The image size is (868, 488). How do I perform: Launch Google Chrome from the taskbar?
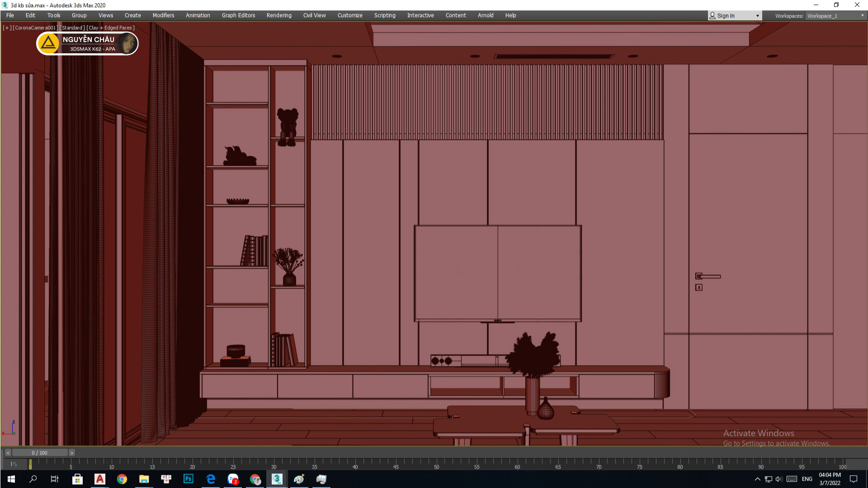pyautogui.click(x=122, y=479)
